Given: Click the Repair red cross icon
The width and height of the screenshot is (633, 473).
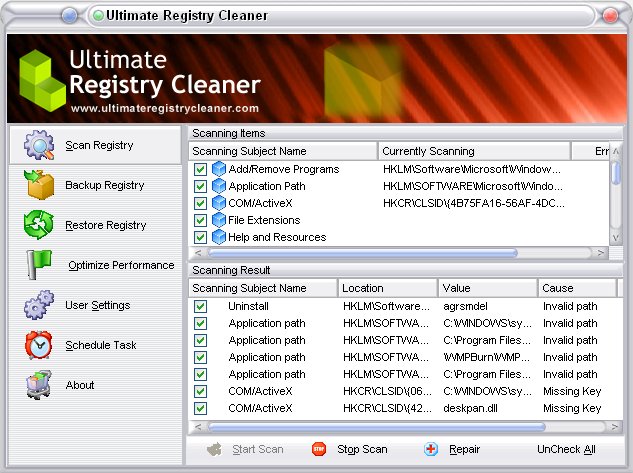Looking at the screenshot, I should (x=431, y=449).
